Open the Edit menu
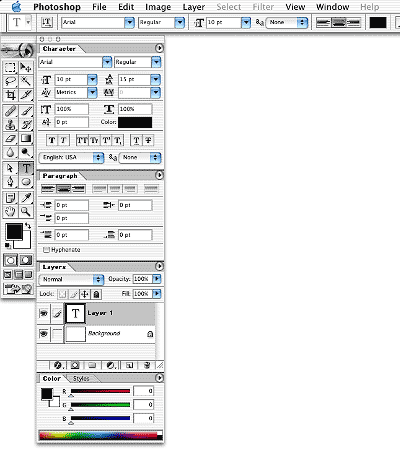The image size is (400, 450). (126, 7)
